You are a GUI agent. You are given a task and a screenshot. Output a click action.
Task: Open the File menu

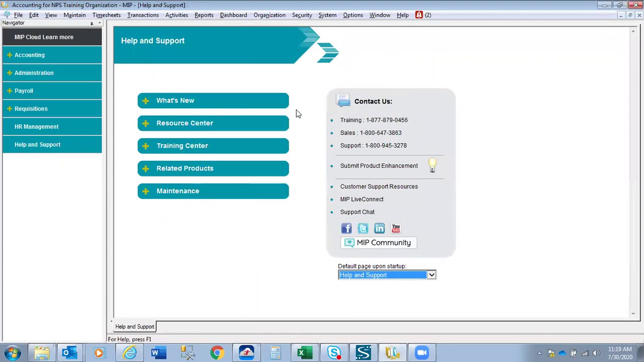pyautogui.click(x=18, y=15)
